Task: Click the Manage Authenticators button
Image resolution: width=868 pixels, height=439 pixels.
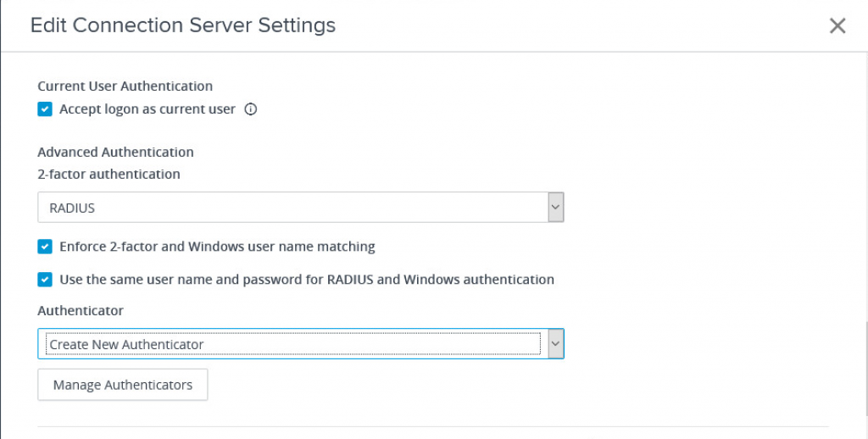Action: click(x=123, y=385)
